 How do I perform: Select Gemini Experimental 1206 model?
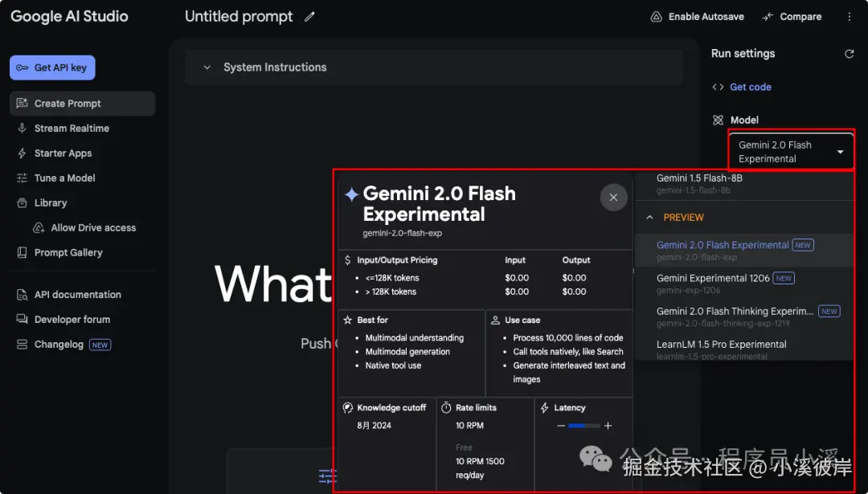click(x=744, y=284)
